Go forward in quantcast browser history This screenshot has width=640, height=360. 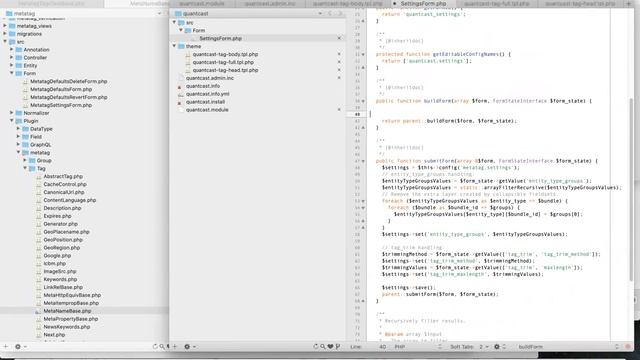tap(340, 13)
